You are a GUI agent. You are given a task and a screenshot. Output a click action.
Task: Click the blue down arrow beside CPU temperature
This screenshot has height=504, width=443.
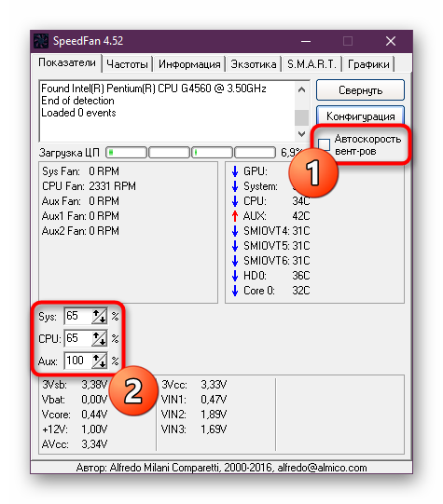point(235,201)
